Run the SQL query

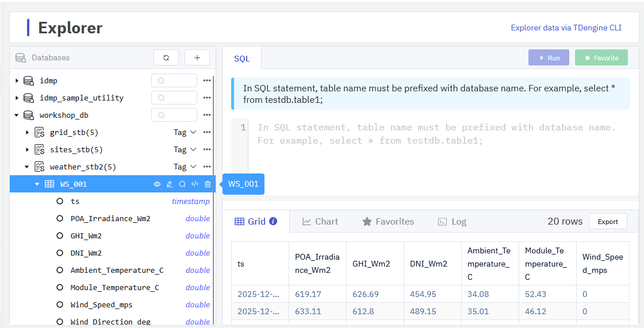pyautogui.click(x=549, y=58)
